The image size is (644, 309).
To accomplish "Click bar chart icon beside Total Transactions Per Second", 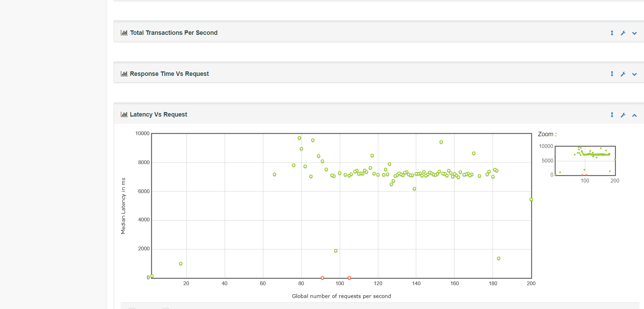I will (124, 33).
